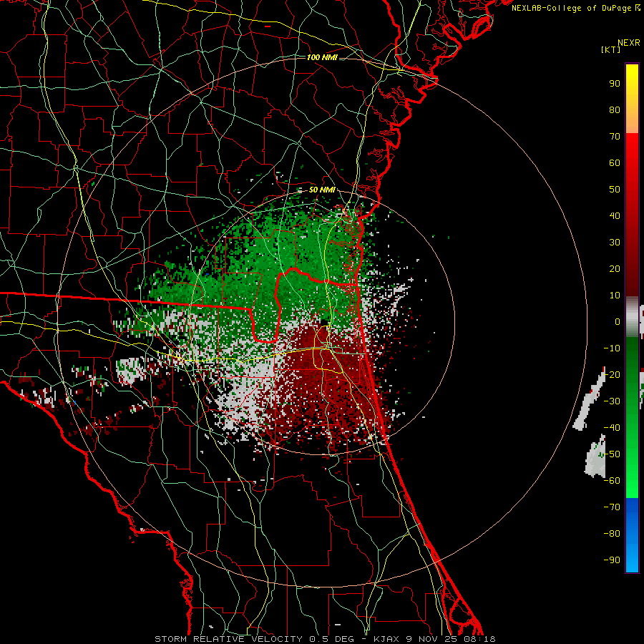Screen dimensions: 644x644
Task: Click the [KT] units label
Action: pos(611,49)
